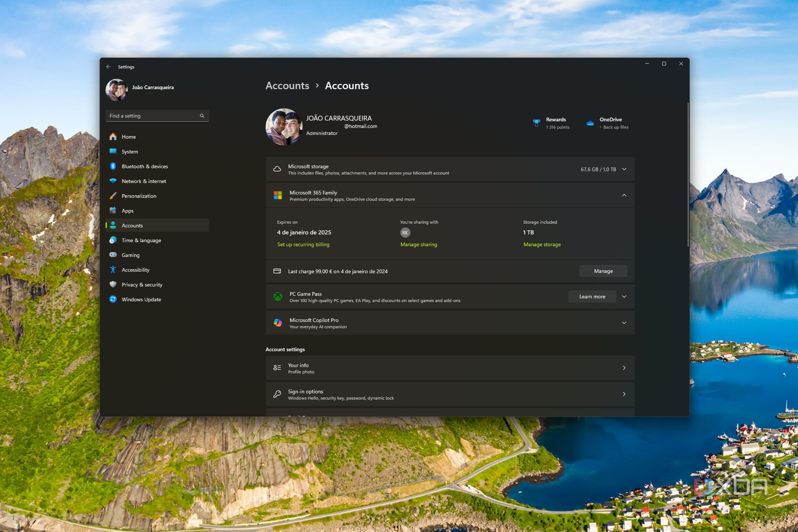
Task: Expand the Microsoft Copilot Pro section
Action: click(624, 323)
